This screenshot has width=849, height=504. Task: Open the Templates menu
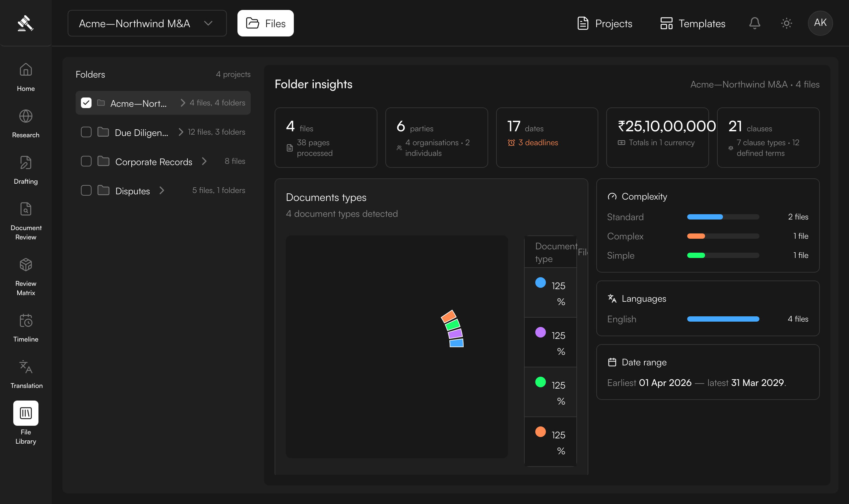click(693, 23)
